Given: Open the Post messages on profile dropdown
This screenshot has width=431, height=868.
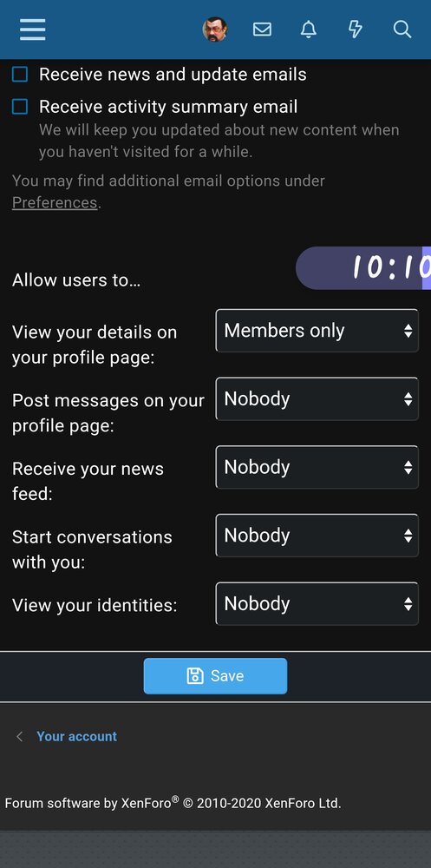Looking at the screenshot, I should (317, 398).
